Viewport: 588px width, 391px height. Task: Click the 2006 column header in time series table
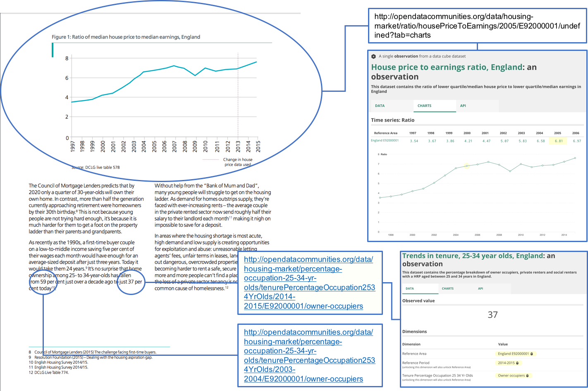pos(576,133)
